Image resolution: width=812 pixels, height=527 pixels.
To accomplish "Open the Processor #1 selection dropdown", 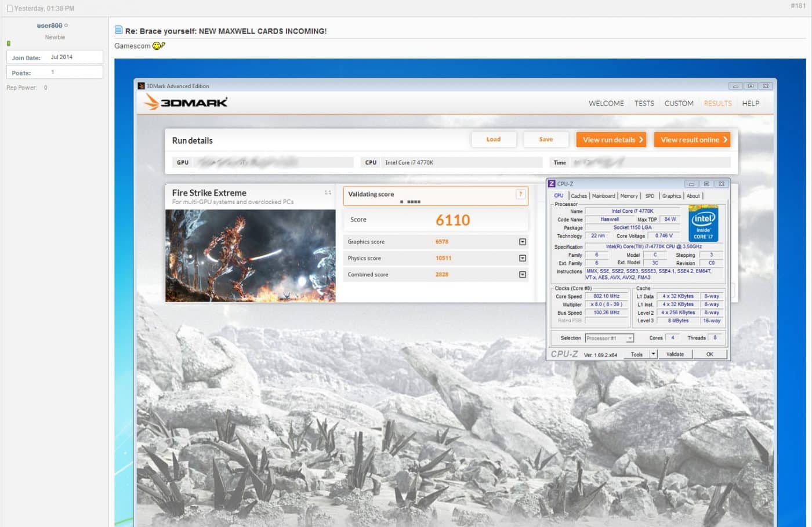I will click(x=609, y=338).
